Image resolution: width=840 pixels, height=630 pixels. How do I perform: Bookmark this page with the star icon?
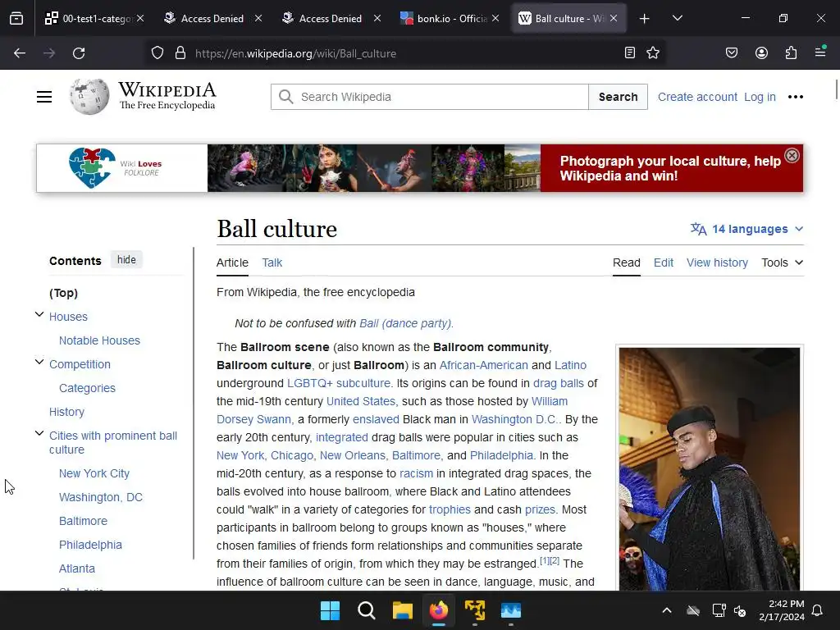[653, 52]
